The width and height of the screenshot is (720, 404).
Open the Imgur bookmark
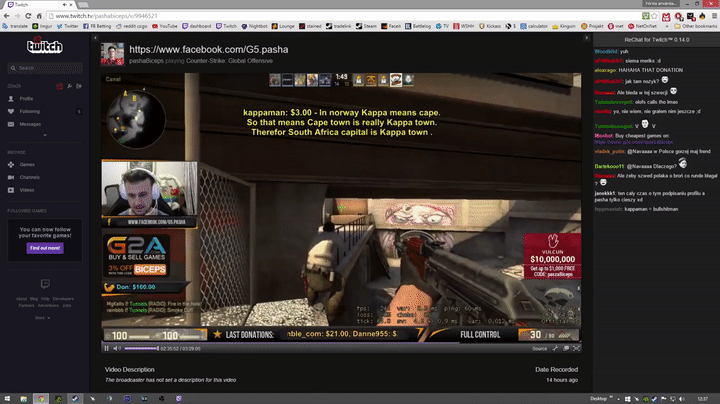pyautogui.click(x=42, y=26)
